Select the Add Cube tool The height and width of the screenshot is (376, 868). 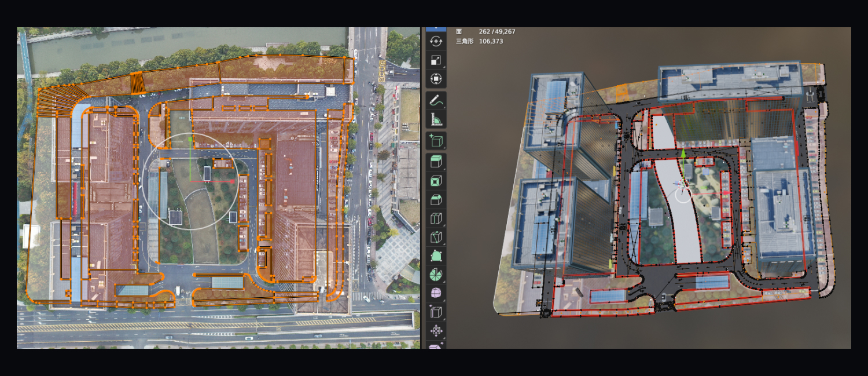point(436,141)
